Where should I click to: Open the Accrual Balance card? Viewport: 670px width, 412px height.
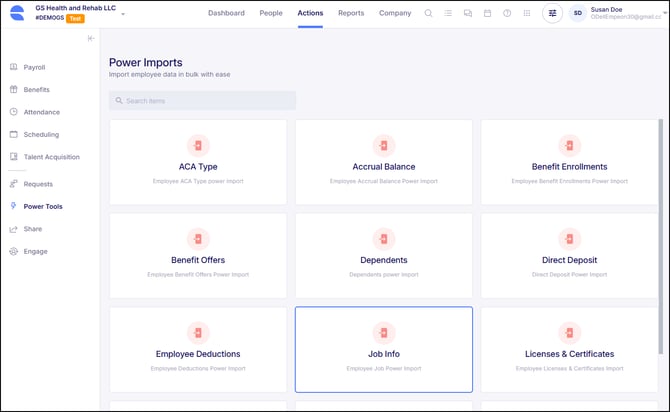point(384,162)
